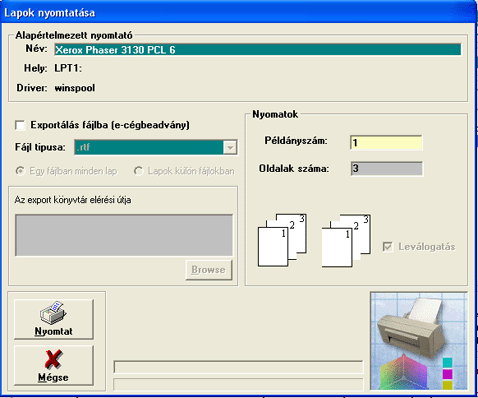The height and width of the screenshot is (398, 478).
Task: Click the Browse button
Action: 209,270
